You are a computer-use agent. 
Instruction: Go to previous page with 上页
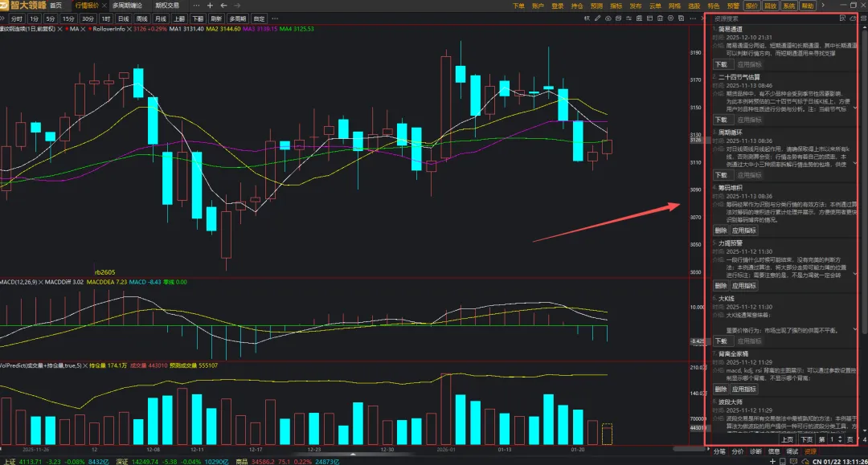[787, 439]
